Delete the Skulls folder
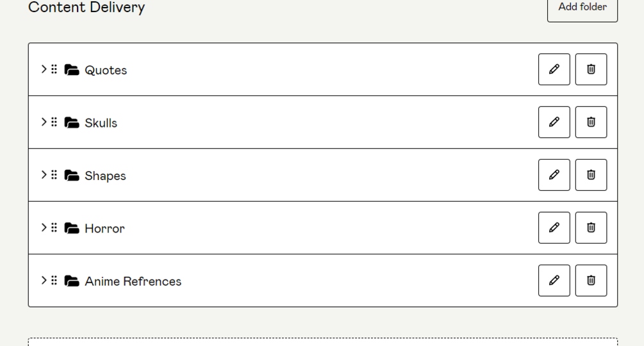The height and width of the screenshot is (346, 644). click(x=591, y=122)
